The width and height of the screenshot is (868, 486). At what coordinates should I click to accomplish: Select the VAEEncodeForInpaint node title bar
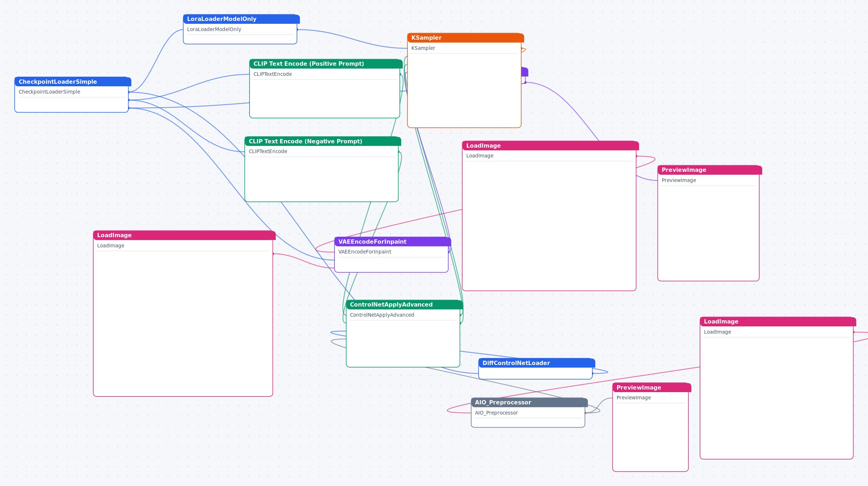pyautogui.click(x=393, y=242)
